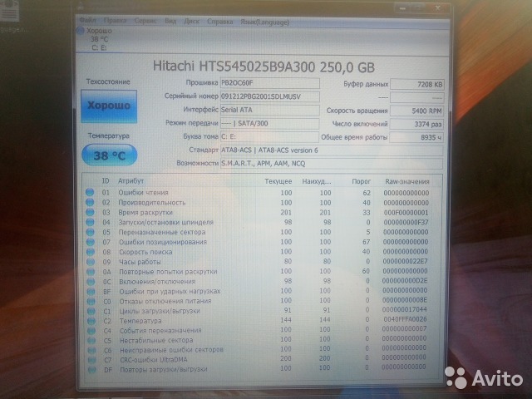Viewport: 532px width, 399px height.
Task: Click the Hitachi HTS545025B9A300 250,0 GB title
Action: tap(264, 66)
